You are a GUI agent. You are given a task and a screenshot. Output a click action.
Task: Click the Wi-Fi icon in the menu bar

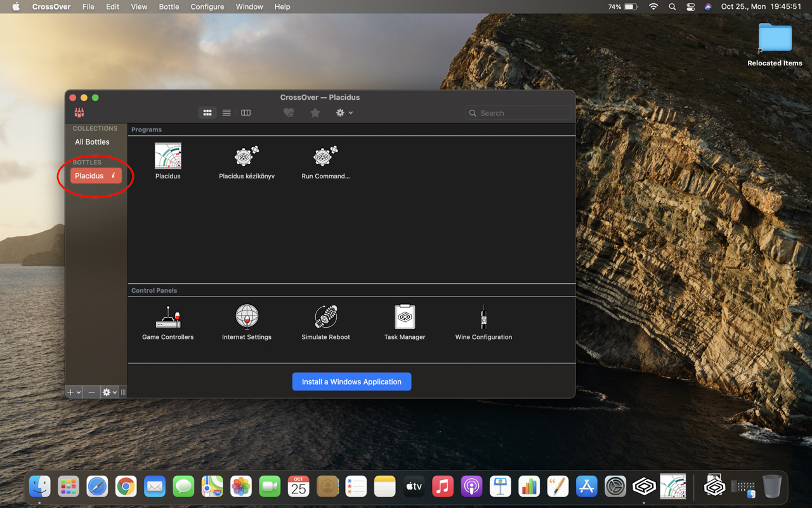[x=653, y=7]
